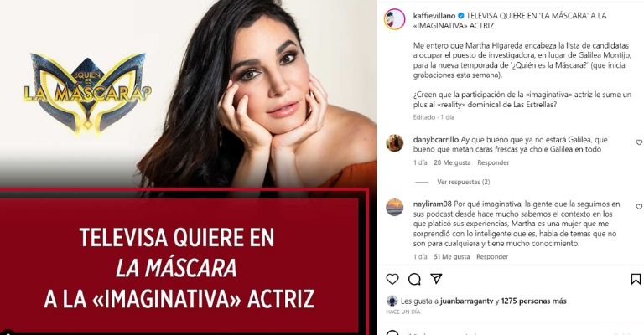Viewport: 644px width, 335px height.
Task: Expand Ver respuestas (2) under danybcarrillo
Action: click(463, 182)
